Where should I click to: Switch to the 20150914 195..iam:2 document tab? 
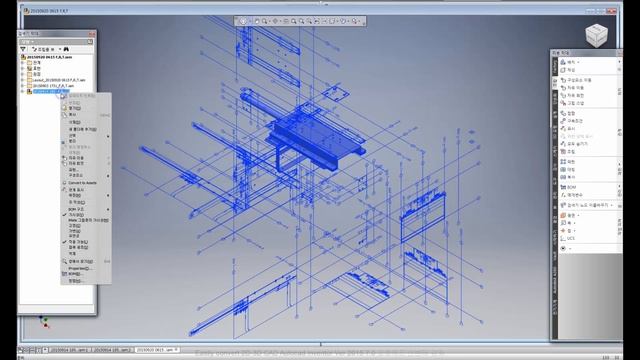click(x=112, y=350)
